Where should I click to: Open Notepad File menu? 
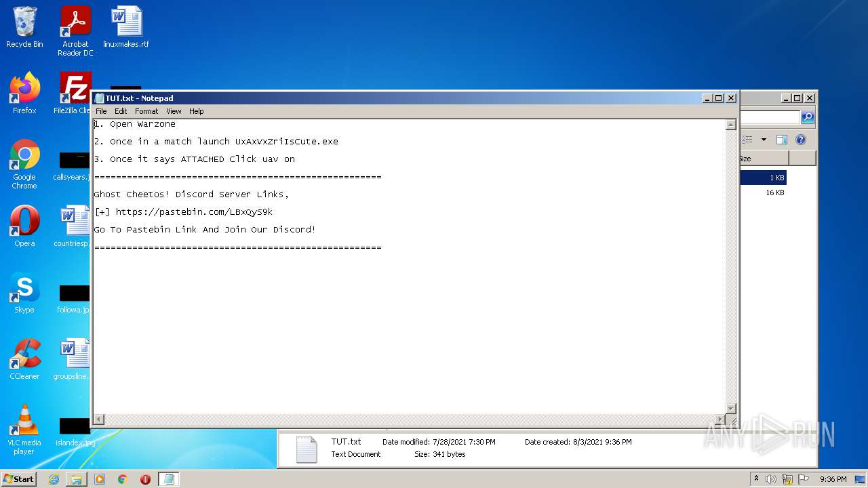tap(101, 111)
